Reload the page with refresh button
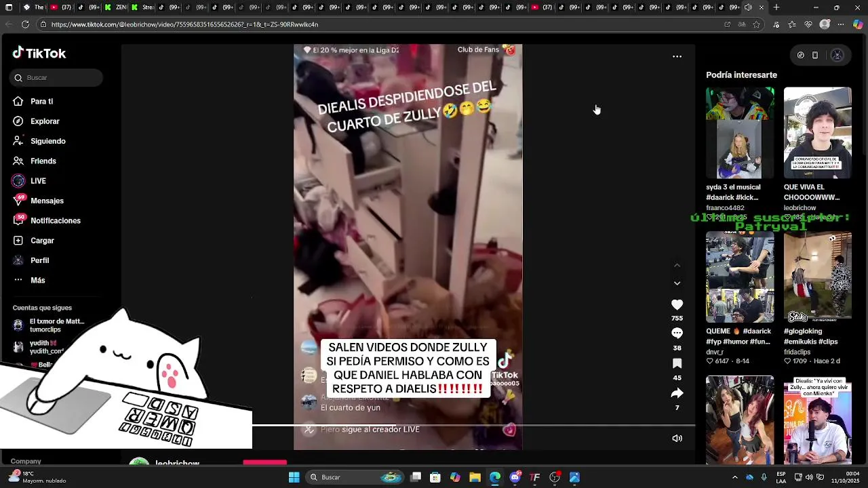 click(25, 24)
